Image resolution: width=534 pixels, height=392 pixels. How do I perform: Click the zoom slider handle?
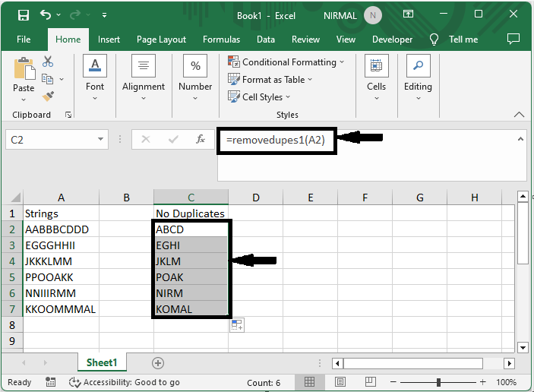[438, 382]
